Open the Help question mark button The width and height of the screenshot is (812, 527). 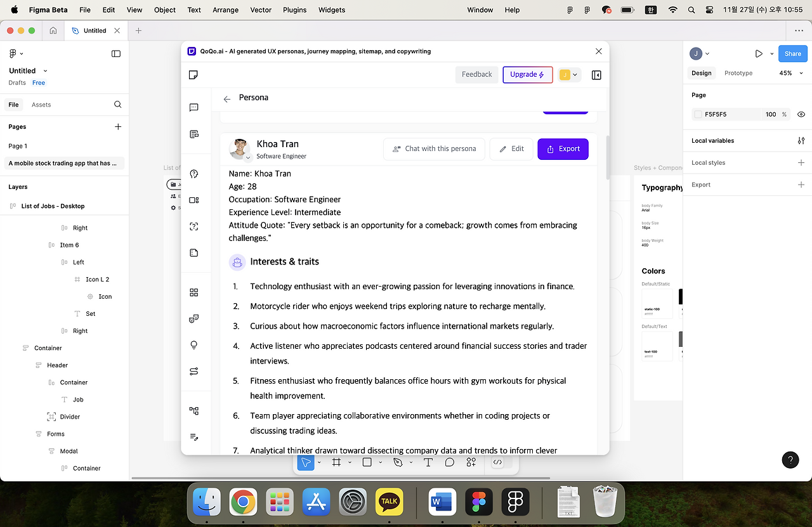790,460
